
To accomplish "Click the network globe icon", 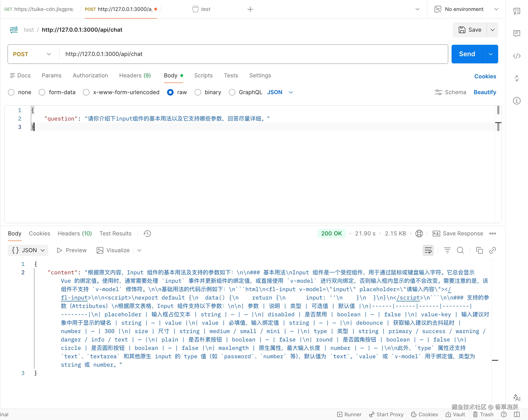I will pos(419,233).
